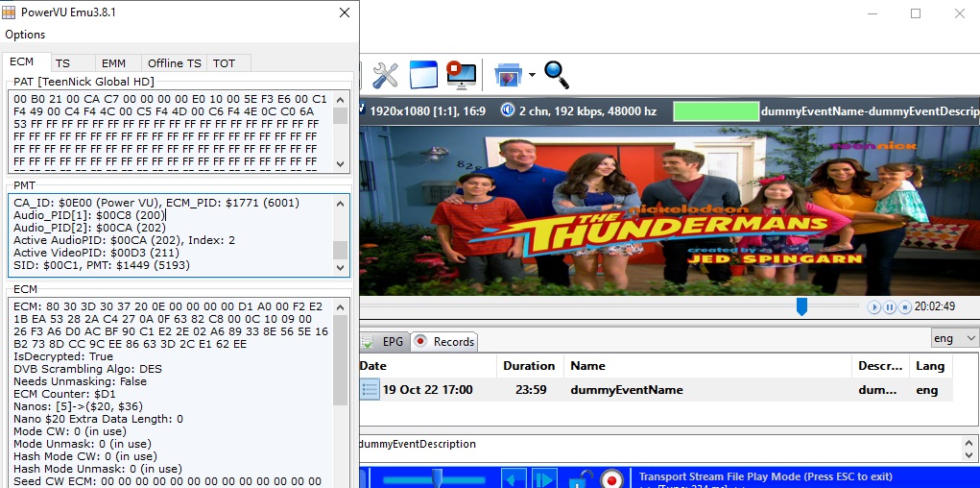Click the list icon on the 19 Oct row
This screenshot has height=488, width=980.
(370, 390)
